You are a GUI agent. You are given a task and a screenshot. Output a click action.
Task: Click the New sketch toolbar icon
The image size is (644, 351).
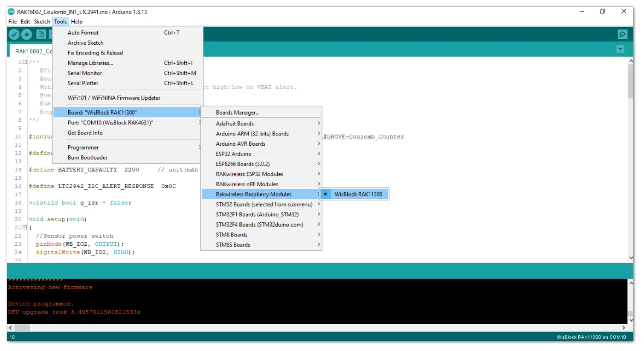pos(41,35)
